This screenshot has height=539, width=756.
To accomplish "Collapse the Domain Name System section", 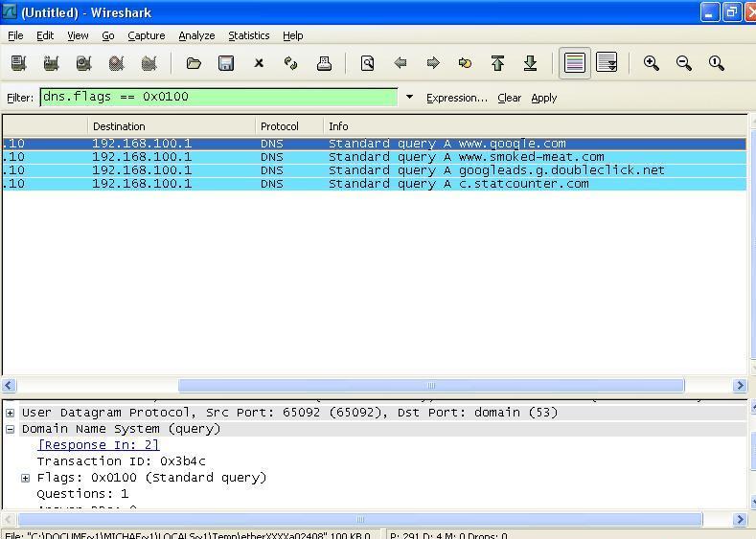I will tap(11, 429).
